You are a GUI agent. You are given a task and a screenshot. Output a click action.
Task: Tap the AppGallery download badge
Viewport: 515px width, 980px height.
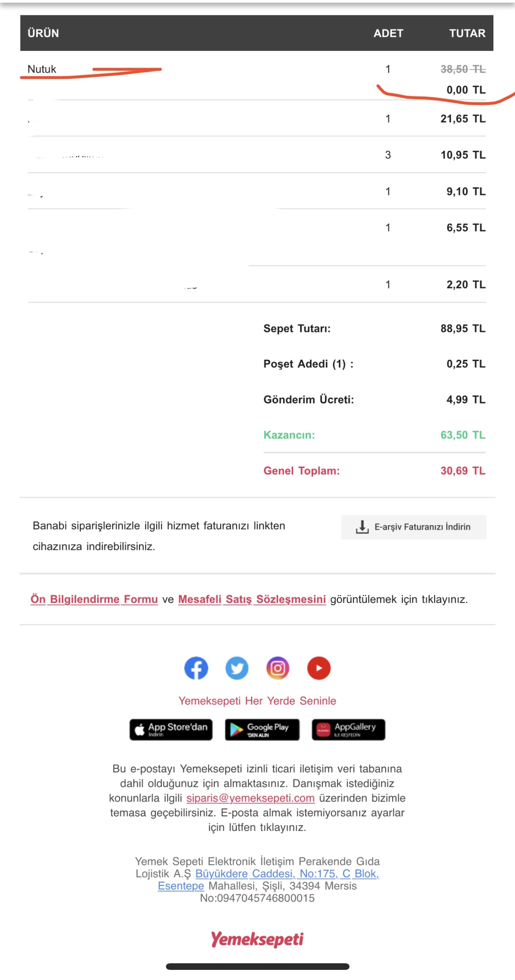(x=349, y=730)
